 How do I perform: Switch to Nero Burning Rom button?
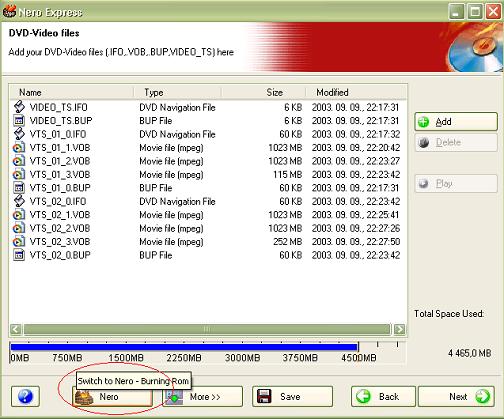coord(112,397)
